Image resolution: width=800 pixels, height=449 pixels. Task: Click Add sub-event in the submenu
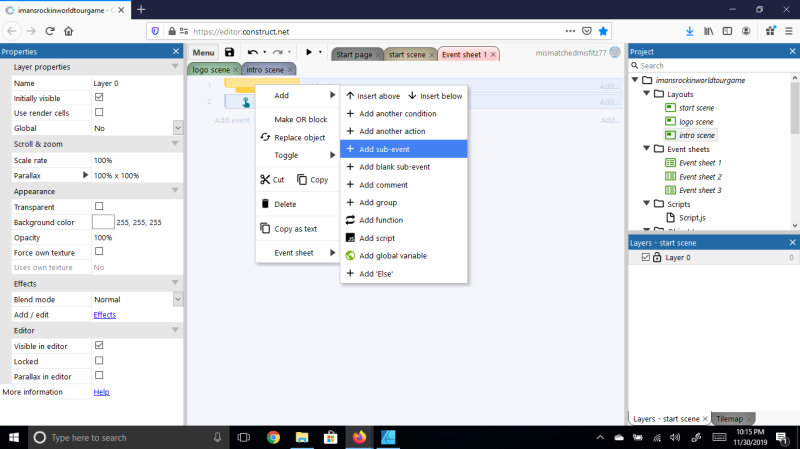404,149
